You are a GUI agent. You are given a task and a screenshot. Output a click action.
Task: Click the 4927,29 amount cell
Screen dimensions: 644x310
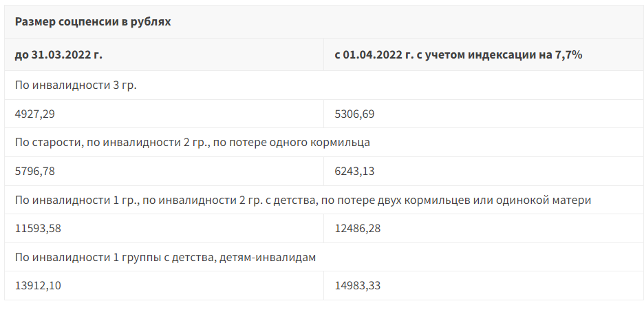pos(34,114)
